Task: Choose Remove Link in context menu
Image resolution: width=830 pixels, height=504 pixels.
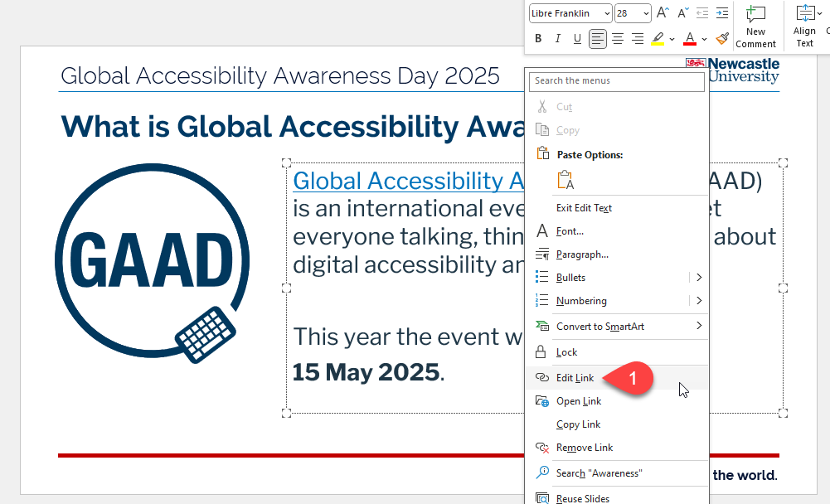Action: pos(585,448)
